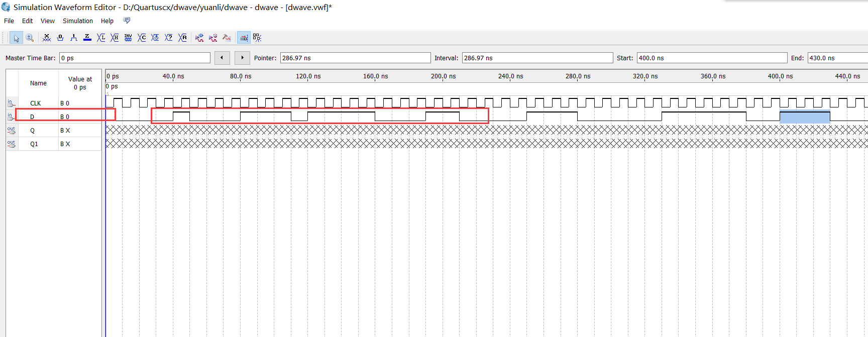Click the 80.0 ns timeline marker
The height and width of the screenshot is (337, 868).
[x=241, y=76]
